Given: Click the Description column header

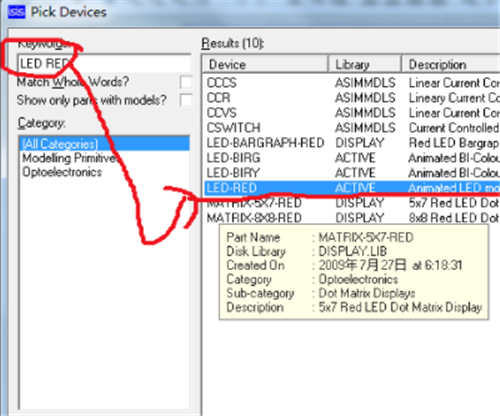Looking at the screenshot, I should click(x=451, y=64).
